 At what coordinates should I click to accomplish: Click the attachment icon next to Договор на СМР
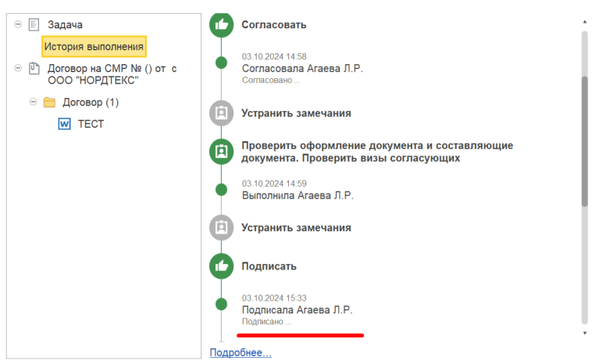pos(34,69)
